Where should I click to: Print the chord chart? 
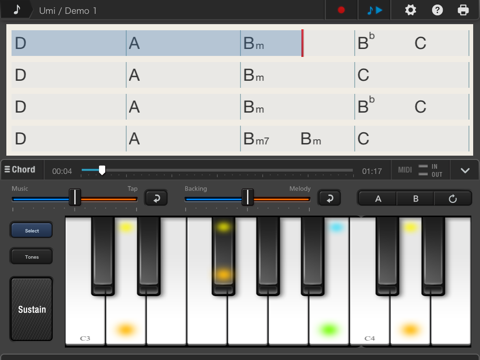click(x=463, y=10)
